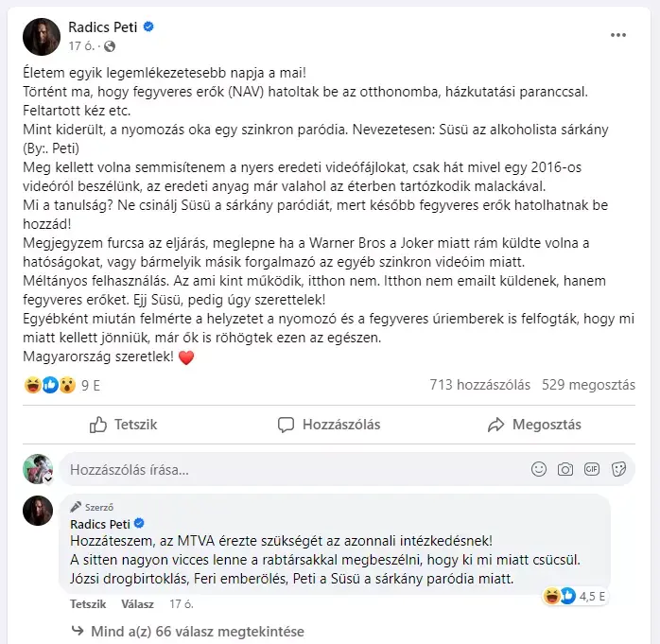Expand Mind a(z) 66 válasz megtekintése replies

[188, 632]
